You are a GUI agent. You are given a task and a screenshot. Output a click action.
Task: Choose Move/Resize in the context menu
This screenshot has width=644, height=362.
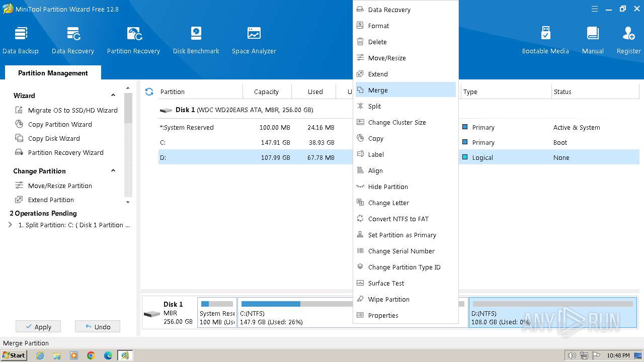[406, 58]
